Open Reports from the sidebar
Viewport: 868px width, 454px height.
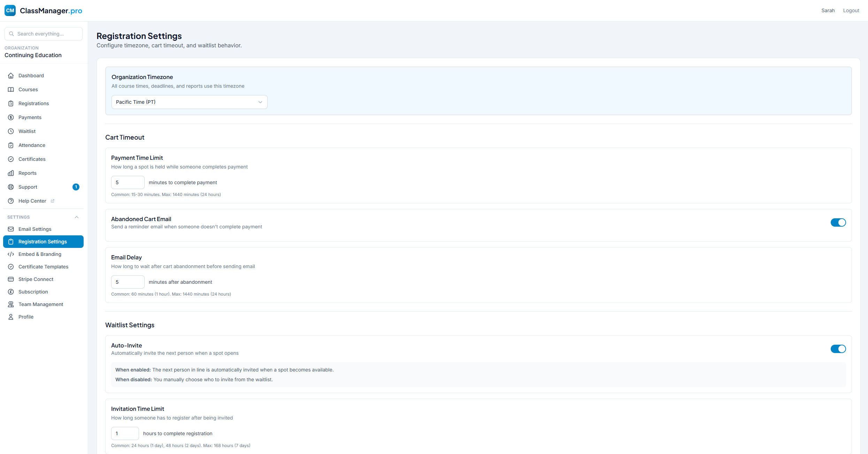27,173
